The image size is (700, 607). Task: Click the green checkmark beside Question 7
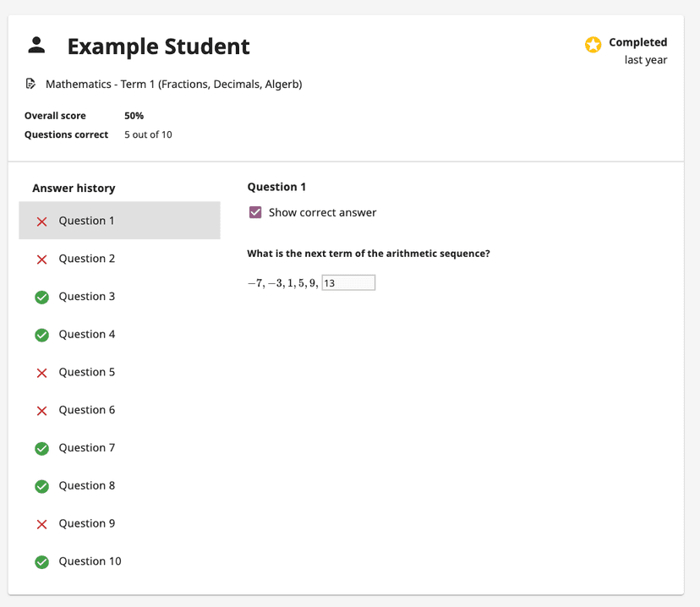pos(41,448)
